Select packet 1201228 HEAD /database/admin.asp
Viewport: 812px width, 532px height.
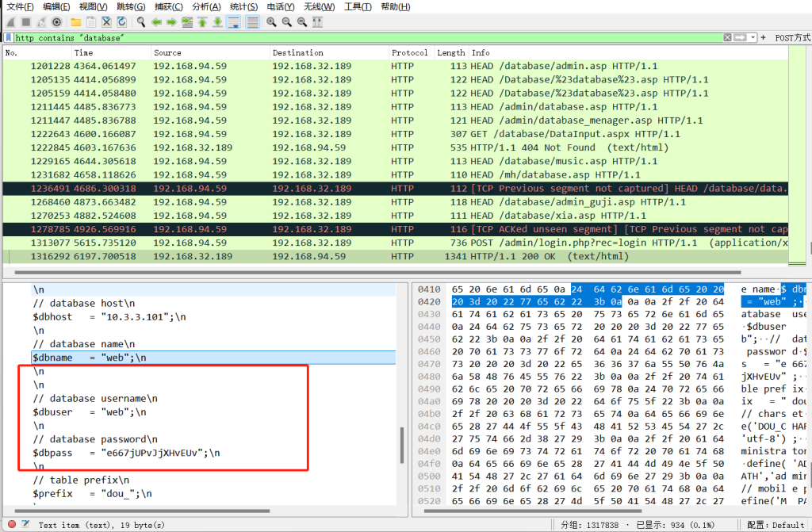coord(396,66)
